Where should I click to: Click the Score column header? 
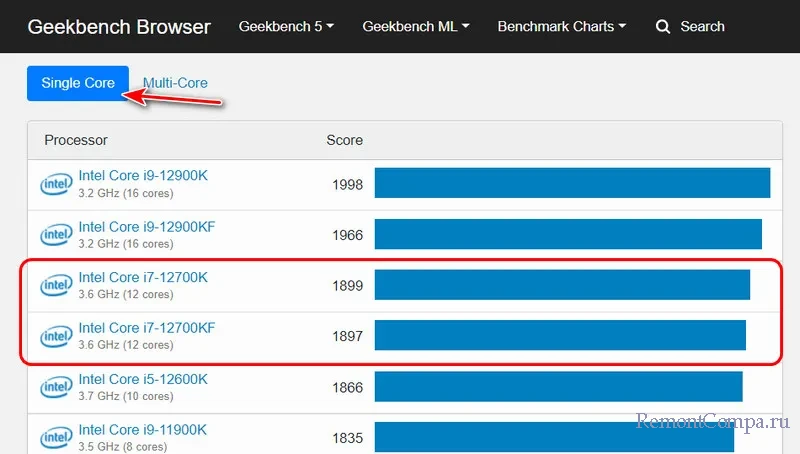point(344,140)
